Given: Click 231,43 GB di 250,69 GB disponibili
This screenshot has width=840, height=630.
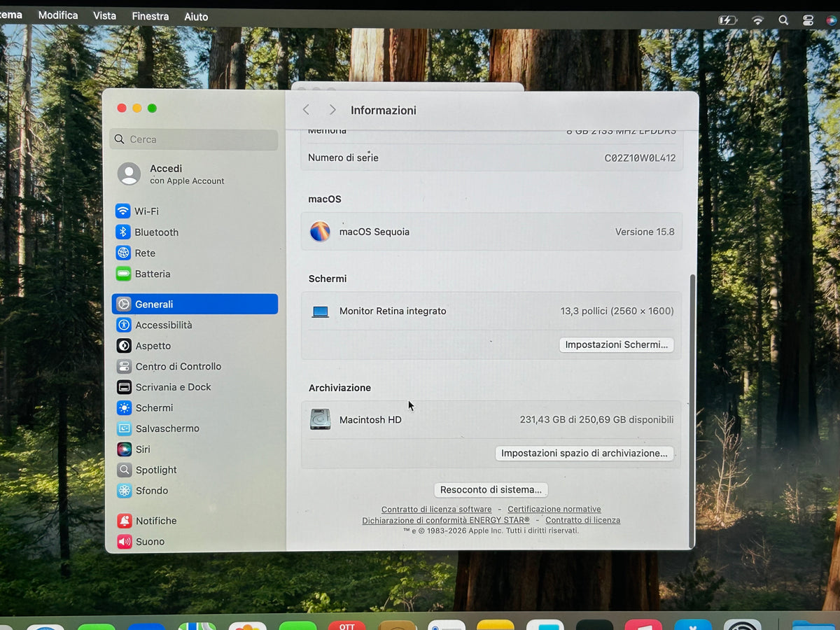Looking at the screenshot, I should coord(596,420).
